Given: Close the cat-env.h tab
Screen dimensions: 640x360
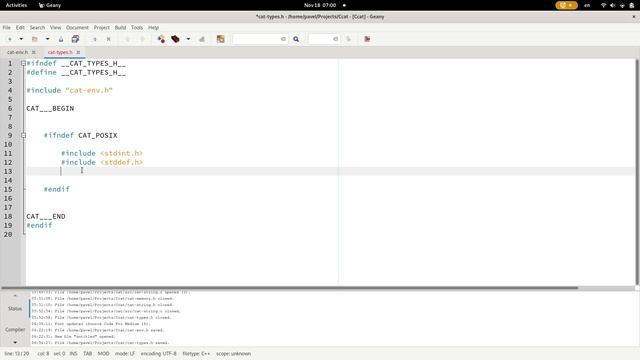Looking at the screenshot, I should (x=34, y=52).
